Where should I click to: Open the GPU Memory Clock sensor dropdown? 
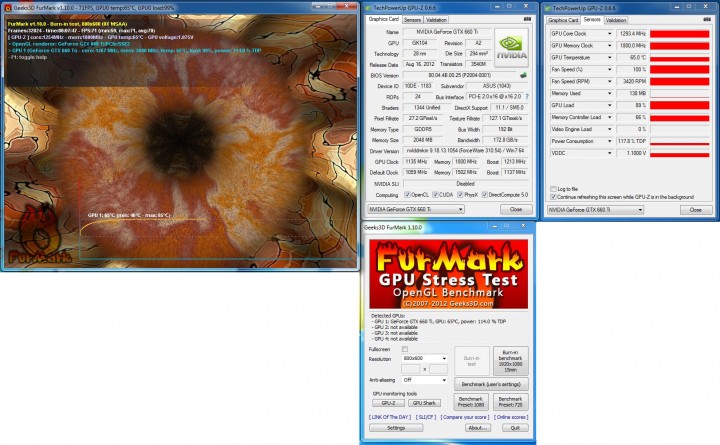tap(609, 45)
